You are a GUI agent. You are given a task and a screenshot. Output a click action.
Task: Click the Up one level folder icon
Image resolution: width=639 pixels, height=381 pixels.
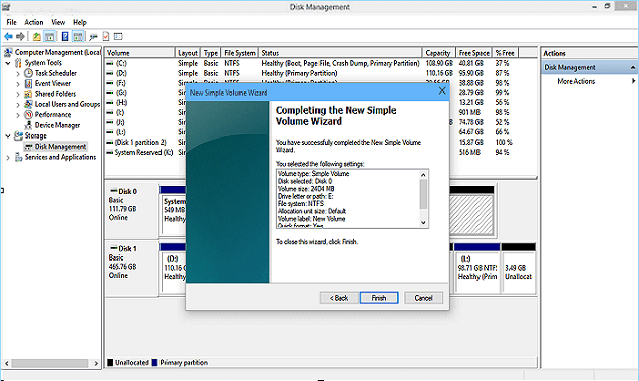pos(37,37)
